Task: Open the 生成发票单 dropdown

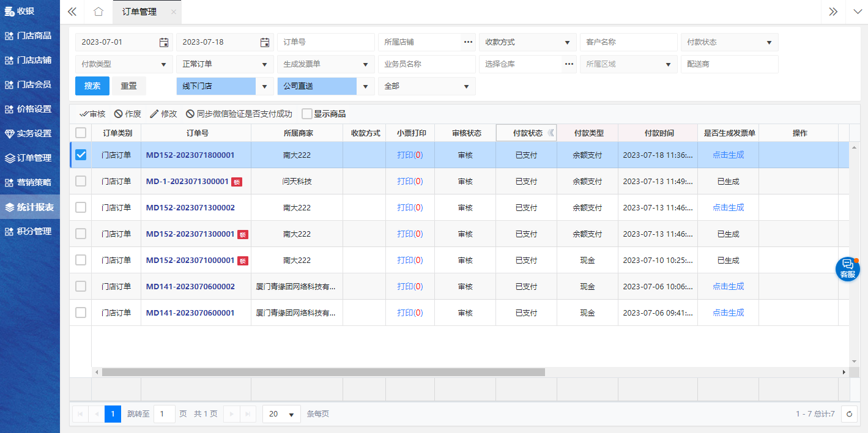Action: click(x=326, y=64)
